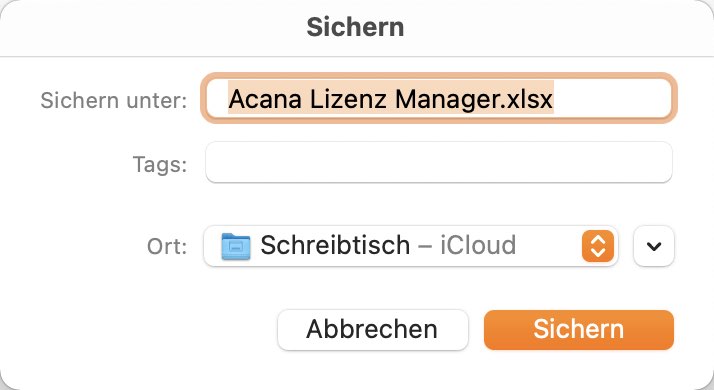Focus the empty Tags field
This screenshot has width=714, height=390.
pyautogui.click(x=439, y=163)
